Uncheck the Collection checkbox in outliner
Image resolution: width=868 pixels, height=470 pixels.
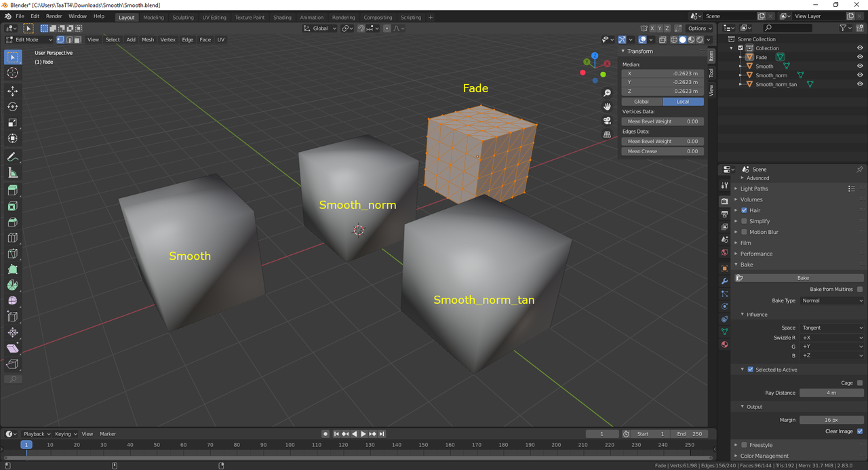point(741,48)
